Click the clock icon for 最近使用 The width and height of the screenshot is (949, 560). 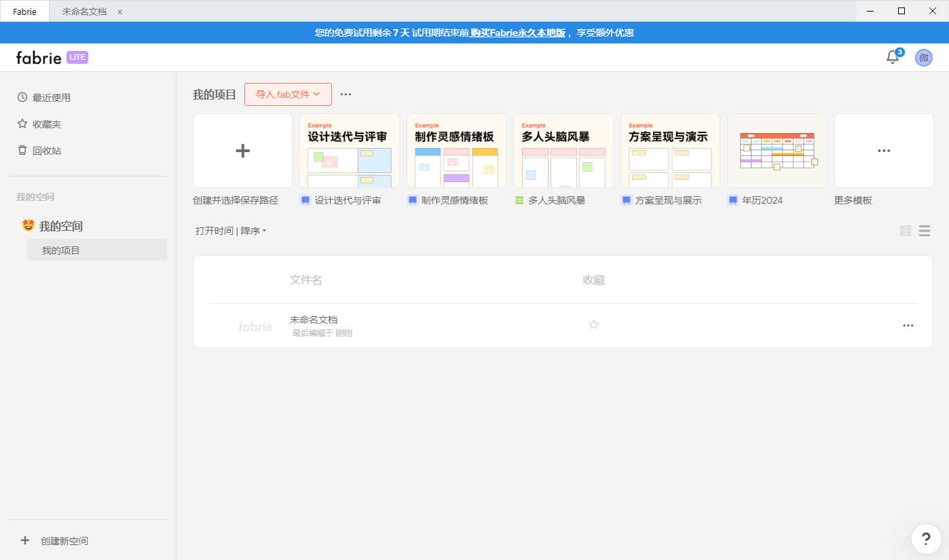click(x=22, y=97)
